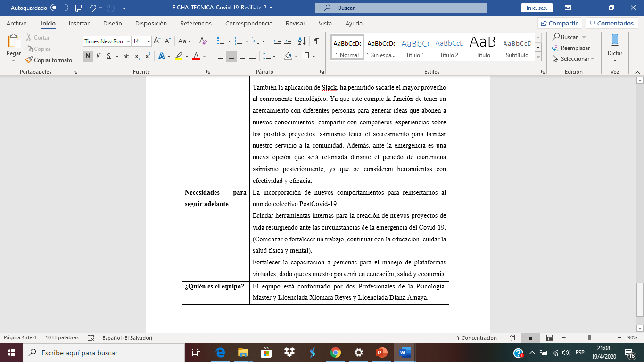
Task: Toggle the Autoguardado switch
Action: point(59,8)
